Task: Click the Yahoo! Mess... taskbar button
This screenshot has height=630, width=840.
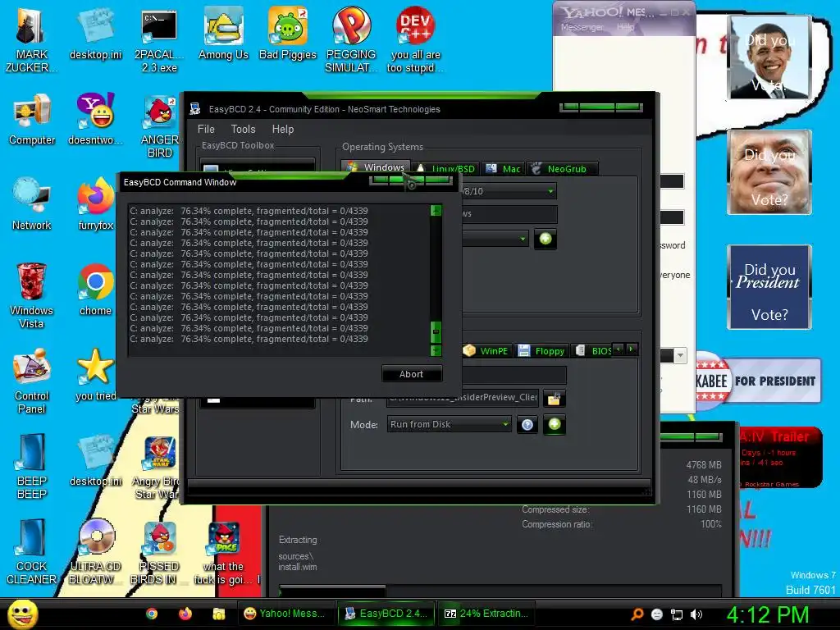Action: pos(285,614)
